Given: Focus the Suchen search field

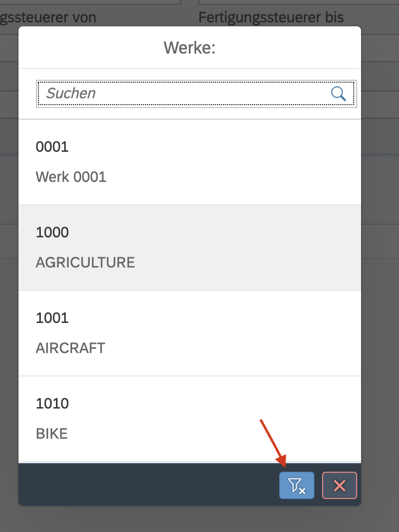Looking at the screenshot, I should click(x=185, y=93).
